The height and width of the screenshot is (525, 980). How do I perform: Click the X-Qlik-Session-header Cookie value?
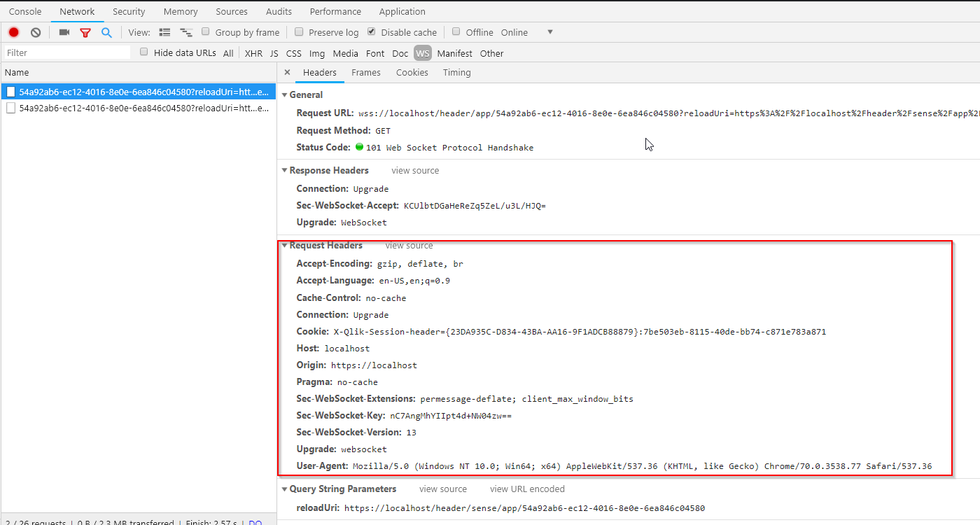click(580, 332)
